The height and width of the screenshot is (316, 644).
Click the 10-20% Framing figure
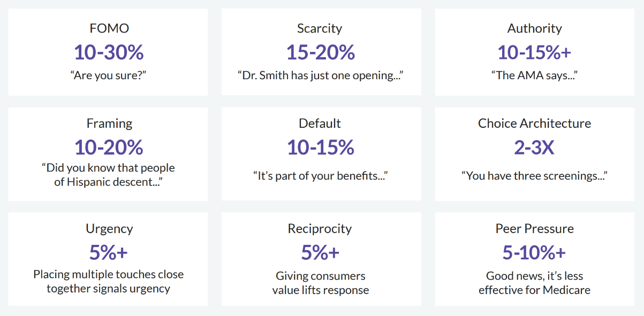109,147
